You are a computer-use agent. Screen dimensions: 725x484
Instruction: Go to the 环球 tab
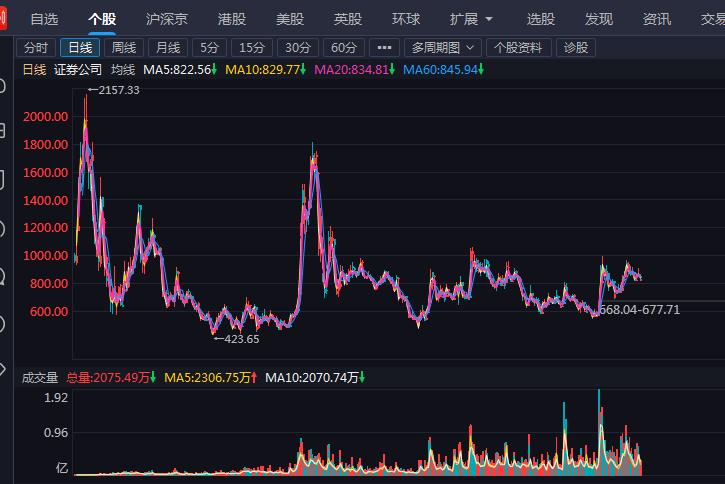click(406, 19)
